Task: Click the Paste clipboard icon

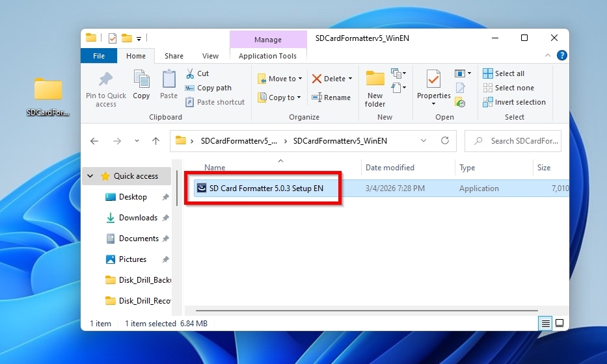Action: tap(169, 79)
